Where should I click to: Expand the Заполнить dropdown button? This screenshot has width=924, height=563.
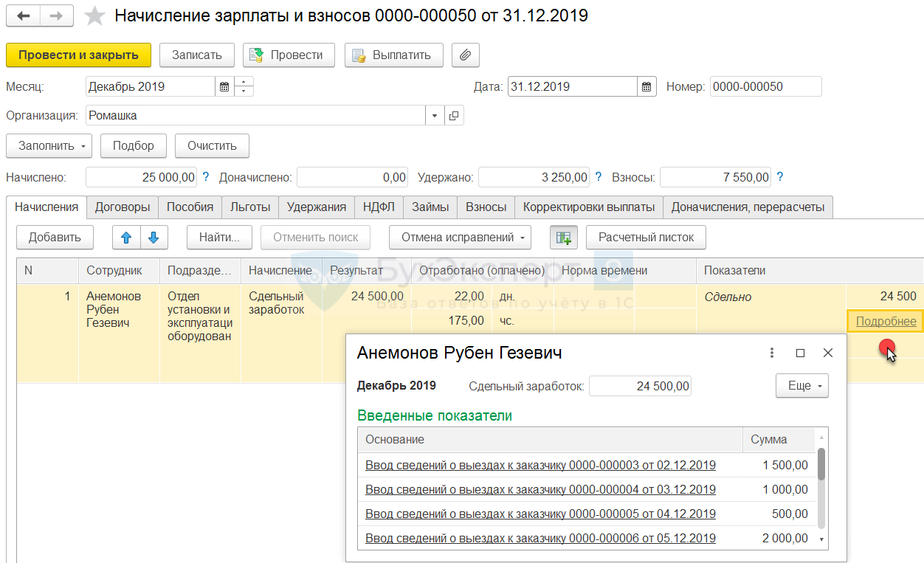tap(48, 146)
